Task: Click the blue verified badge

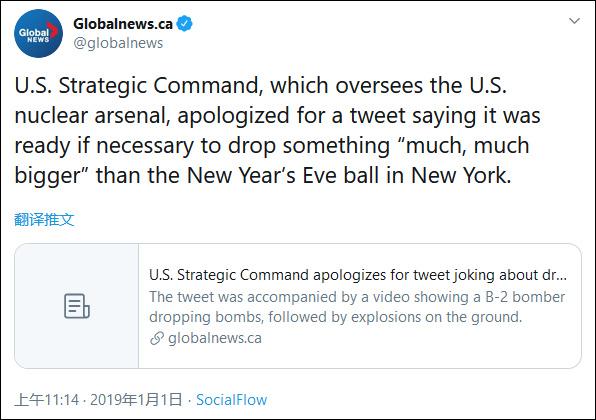Action: [184, 24]
